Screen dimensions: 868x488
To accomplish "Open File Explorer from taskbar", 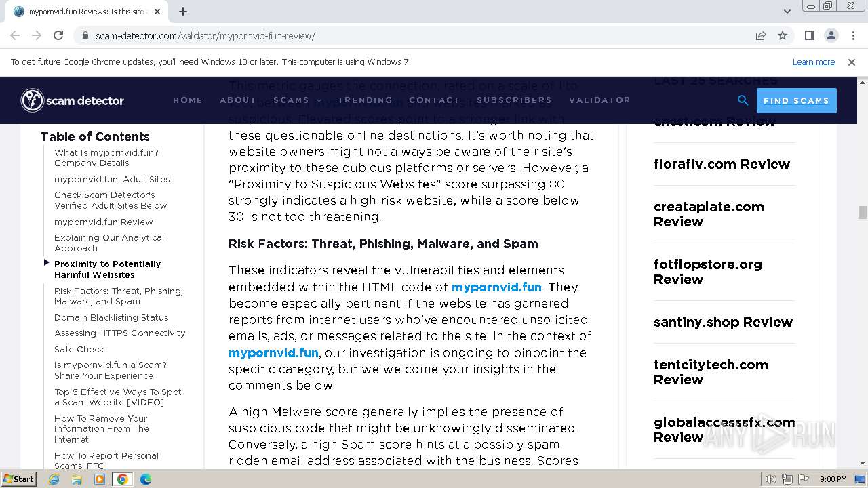I will coord(77,479).
